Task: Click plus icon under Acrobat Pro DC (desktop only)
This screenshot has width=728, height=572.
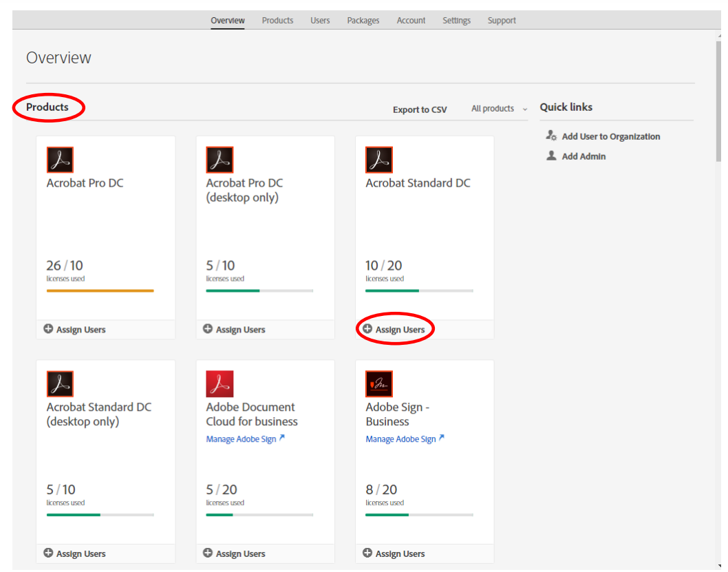Action: coord(208,329)
